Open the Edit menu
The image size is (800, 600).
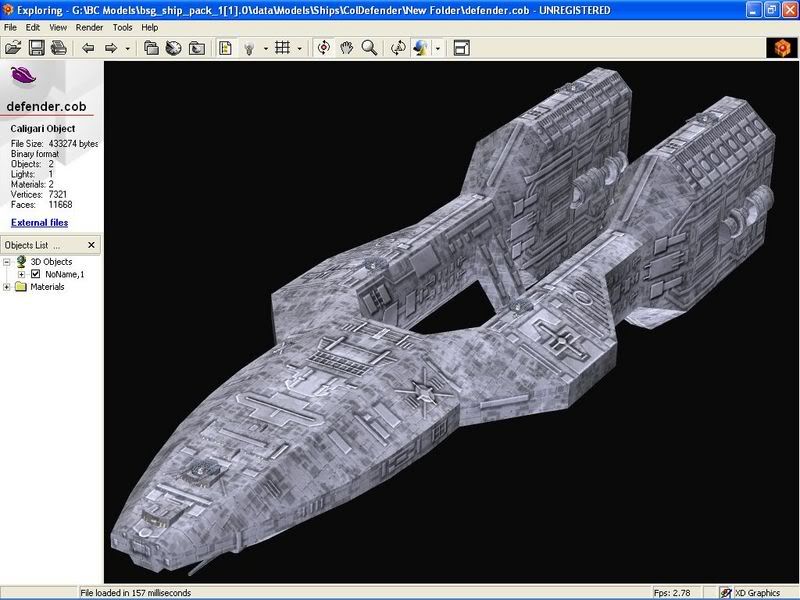click(33, 28)
